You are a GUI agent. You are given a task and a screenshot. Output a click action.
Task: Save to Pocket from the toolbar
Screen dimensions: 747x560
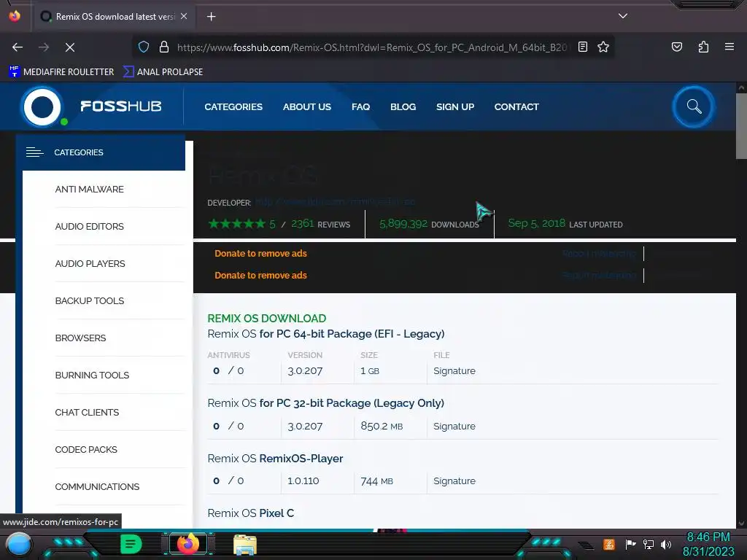click(x=677, y=47)
